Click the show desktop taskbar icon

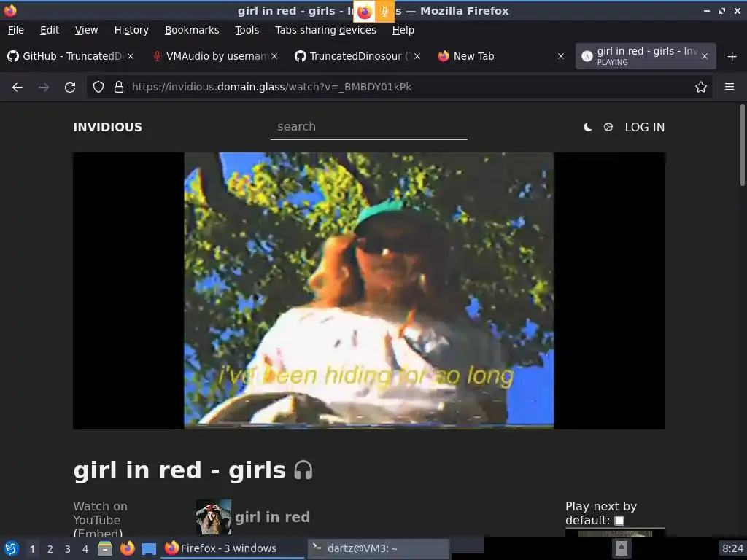(149, 548)
